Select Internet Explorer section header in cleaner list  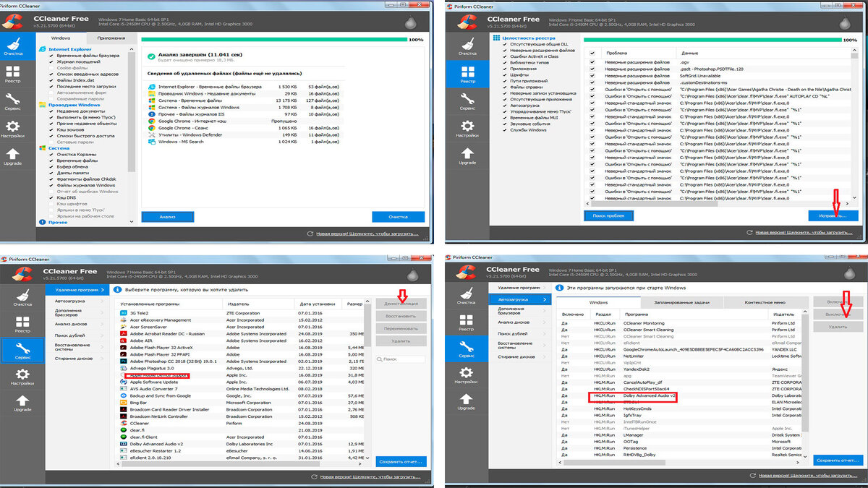[69, 49]
